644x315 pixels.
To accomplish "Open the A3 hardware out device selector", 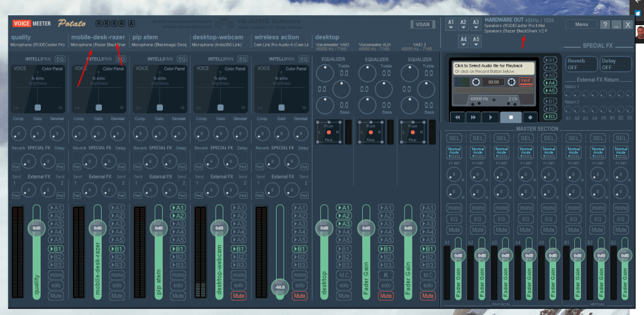I will pyautogui.click(x=475, y=24).
